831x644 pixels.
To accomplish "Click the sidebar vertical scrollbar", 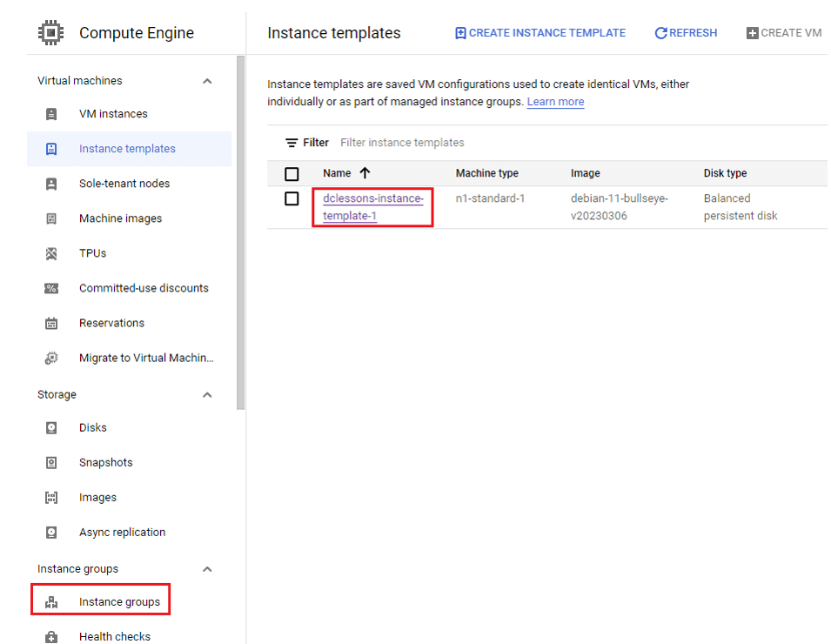I will click(241, 232).
